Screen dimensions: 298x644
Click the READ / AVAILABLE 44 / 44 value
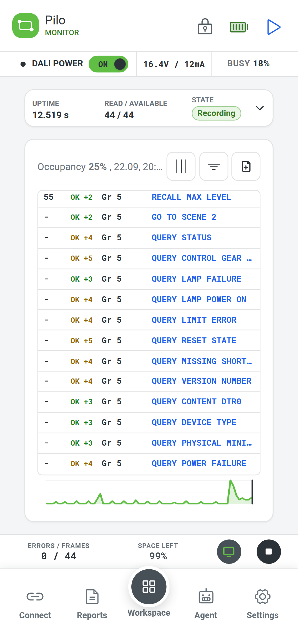(119, 115)
